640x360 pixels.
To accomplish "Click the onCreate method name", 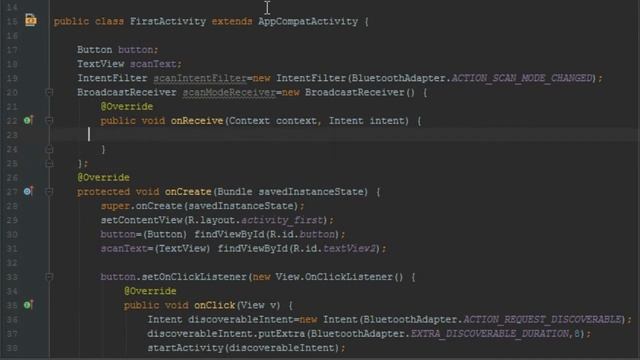I will 188,192.
